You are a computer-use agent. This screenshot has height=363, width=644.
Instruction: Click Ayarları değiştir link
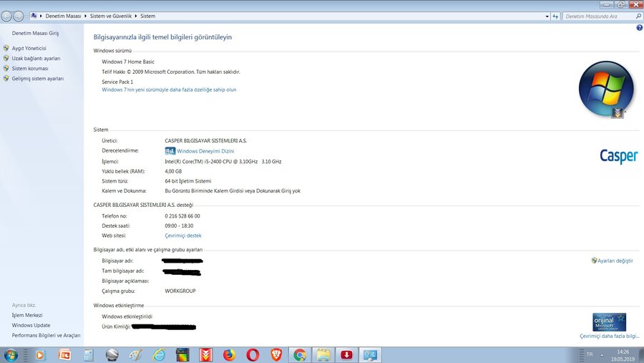click(615, 261)
